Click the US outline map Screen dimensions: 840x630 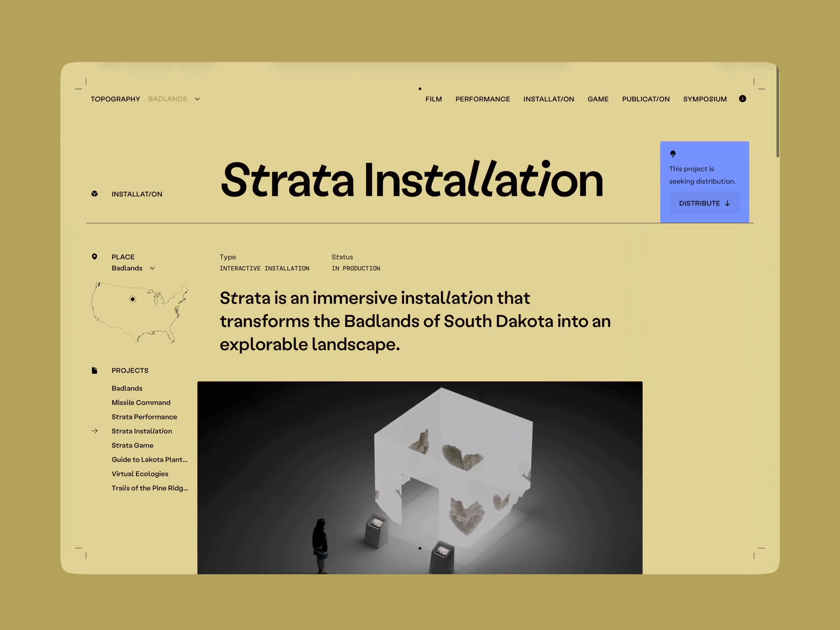tap(139, 312)
